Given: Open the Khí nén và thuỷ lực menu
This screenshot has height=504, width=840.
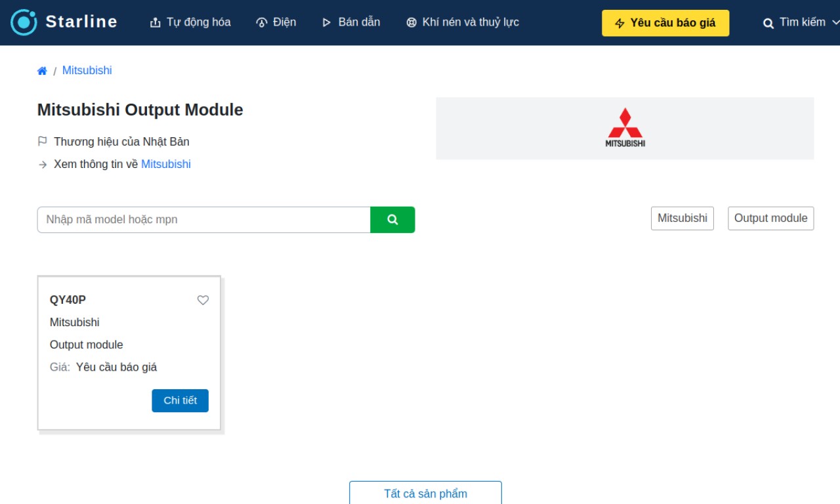Looking at the screenshot, I should pyautogui.click(x=463, y=22).
